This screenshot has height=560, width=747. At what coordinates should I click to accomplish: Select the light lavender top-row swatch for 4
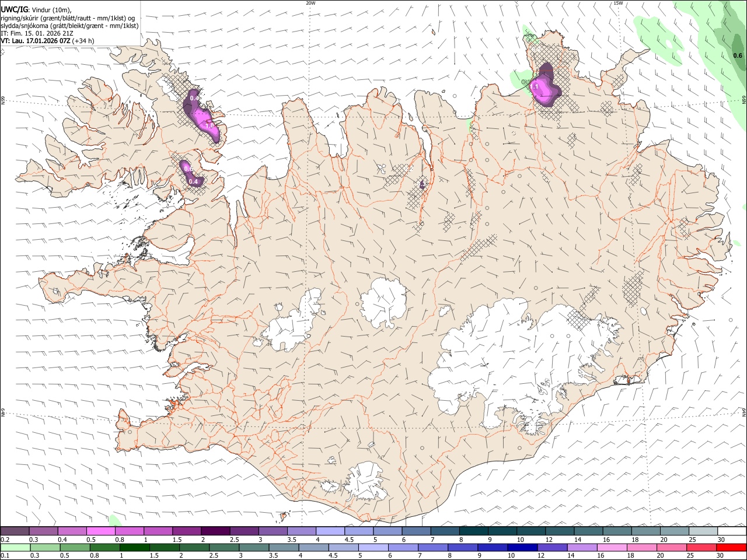(330, 531)
